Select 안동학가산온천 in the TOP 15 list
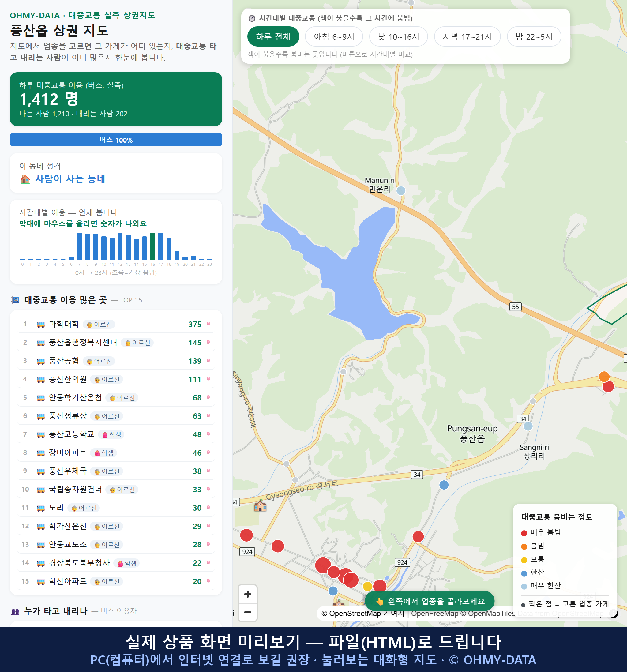The height and width of the screenshot is (672, 627). click(116, 397)
